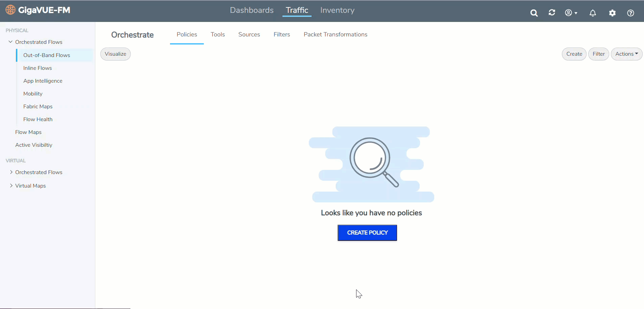The image size is (644, 309).
Task: Open the Actions dropdown
Action: (x=626, y=54)
